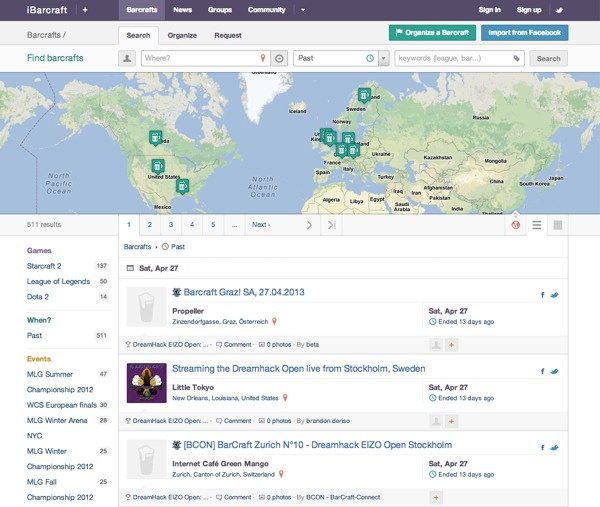Click the next-page chevron arrow

click(x=309, y=225)
